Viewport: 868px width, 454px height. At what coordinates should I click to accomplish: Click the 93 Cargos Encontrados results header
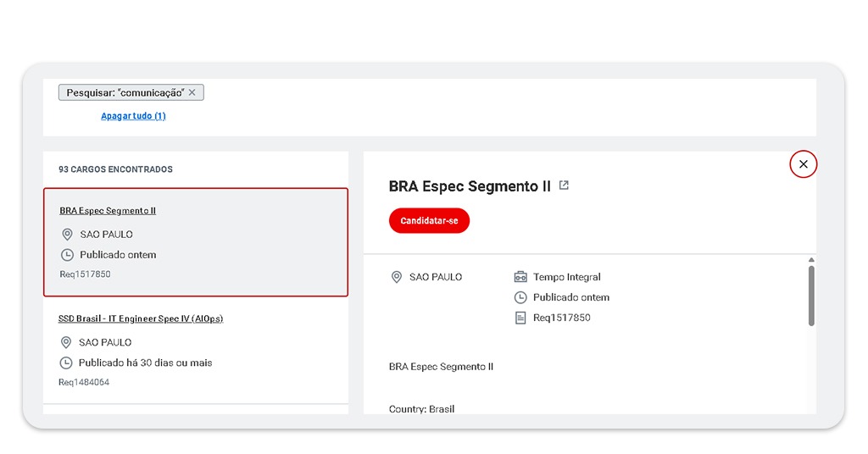coord(115,169)
